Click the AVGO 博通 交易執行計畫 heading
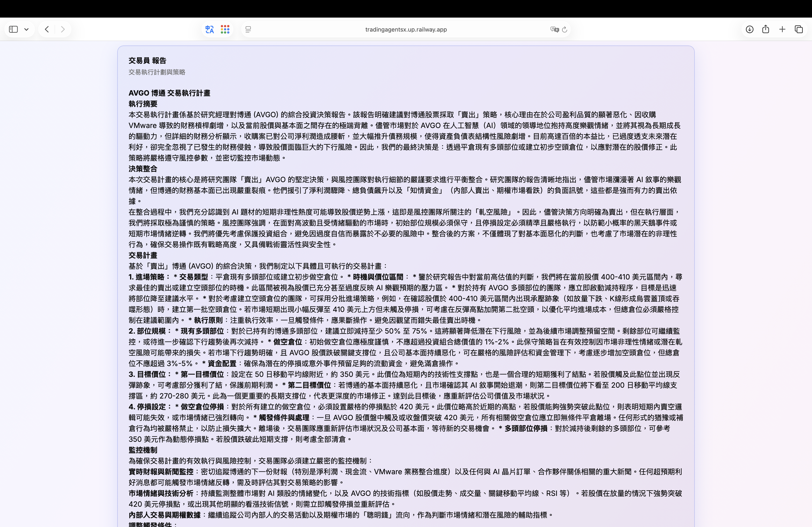 [169, 93]
